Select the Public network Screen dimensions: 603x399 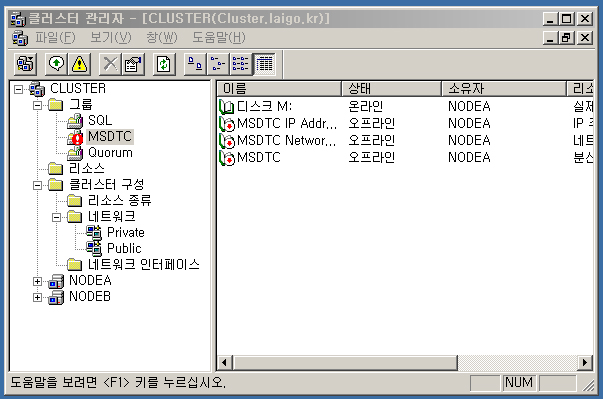[x=124, y=248]
